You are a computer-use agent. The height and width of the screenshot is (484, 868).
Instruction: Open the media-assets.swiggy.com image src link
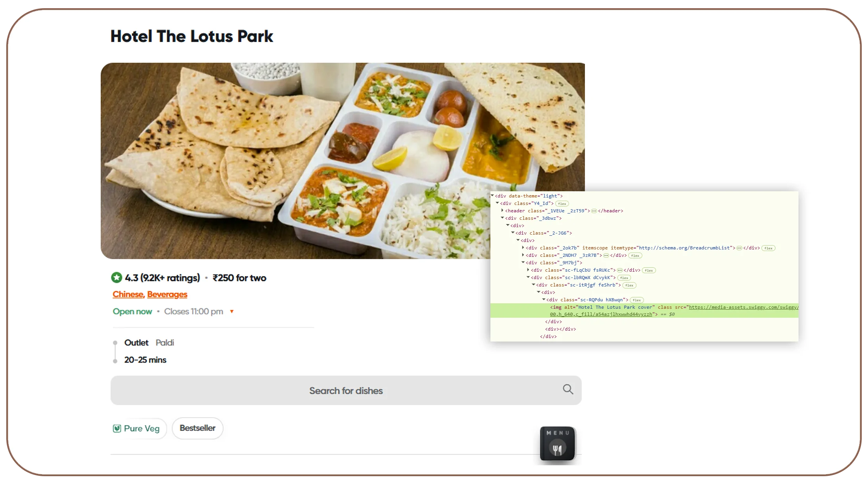point(743,307)
